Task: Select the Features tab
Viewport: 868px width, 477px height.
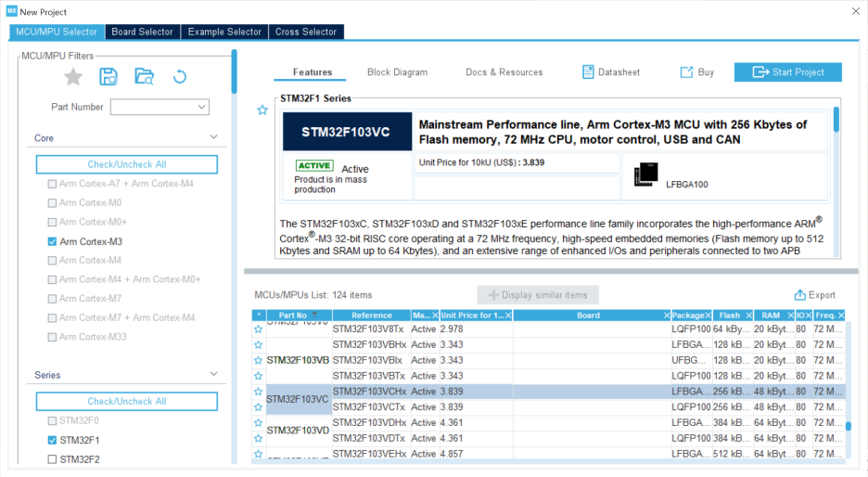Action: (x=313, y=72)
